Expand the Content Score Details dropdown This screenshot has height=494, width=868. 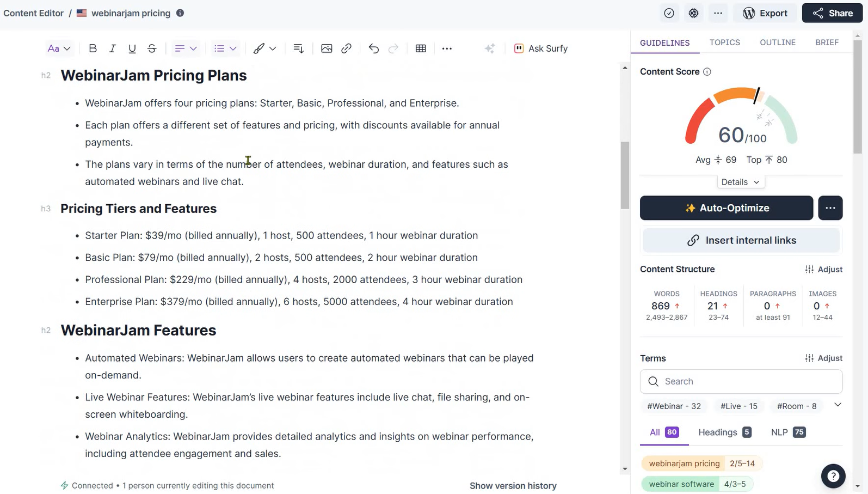[740, 182]
